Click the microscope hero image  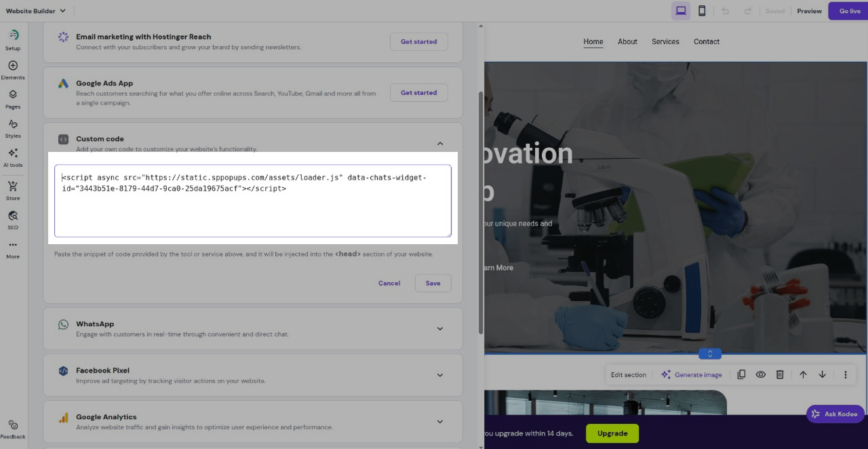tap(676, 208)
